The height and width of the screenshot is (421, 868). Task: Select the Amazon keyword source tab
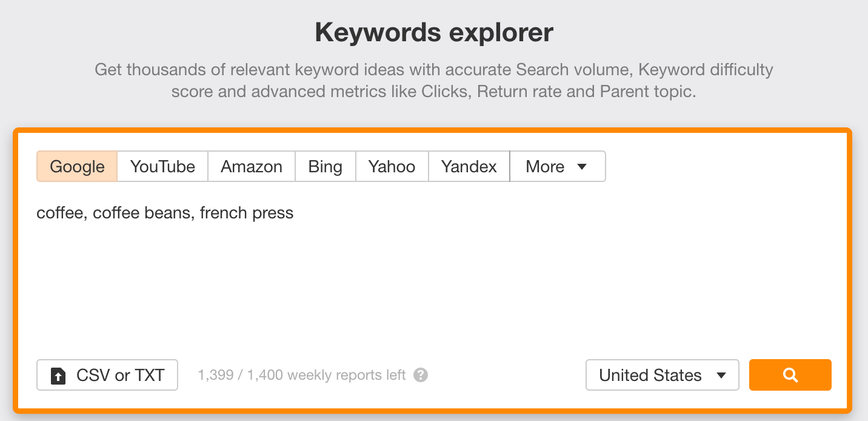tap(251, 166)
